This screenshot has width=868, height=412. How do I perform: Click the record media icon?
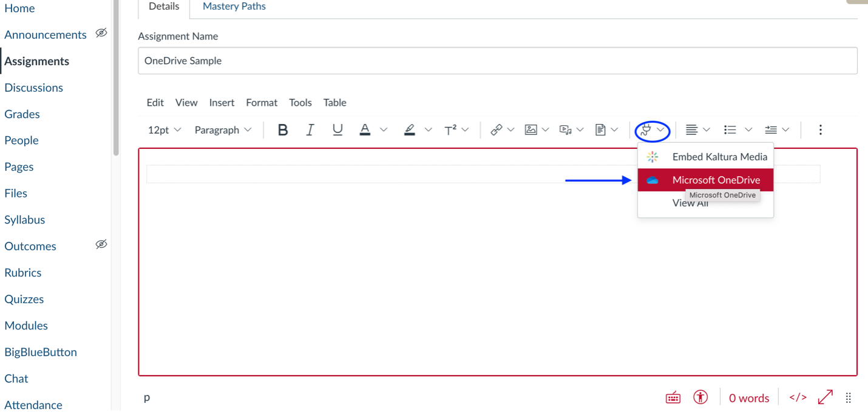[566, 129]
